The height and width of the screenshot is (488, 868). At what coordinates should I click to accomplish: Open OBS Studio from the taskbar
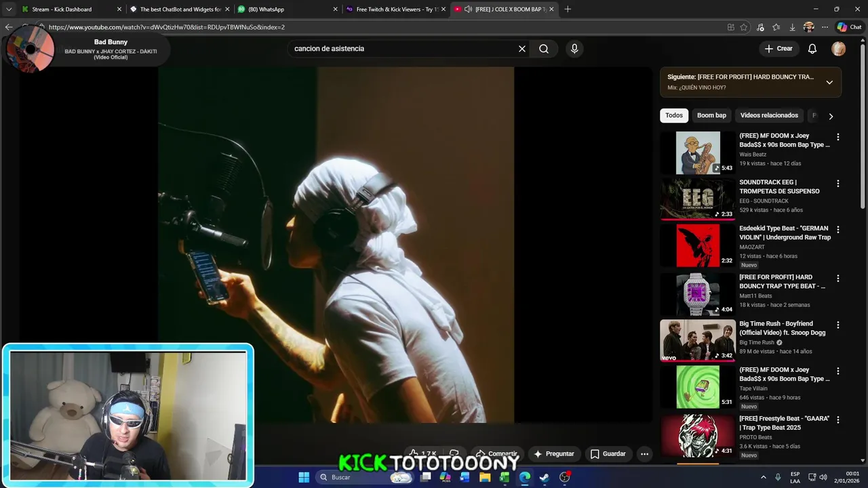(564, 477)
